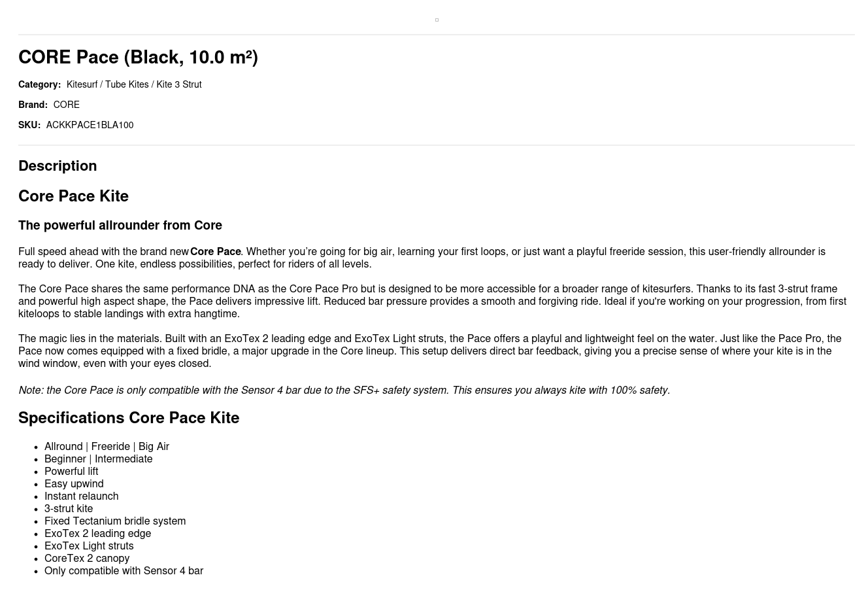Click the Fixed Tectanium bridle system item

click(x=115, y=521)
